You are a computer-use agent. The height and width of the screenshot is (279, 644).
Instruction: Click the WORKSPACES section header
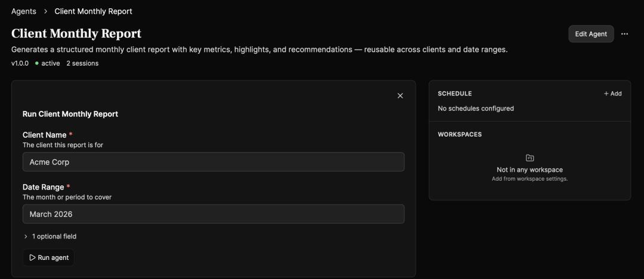(459, 135)
